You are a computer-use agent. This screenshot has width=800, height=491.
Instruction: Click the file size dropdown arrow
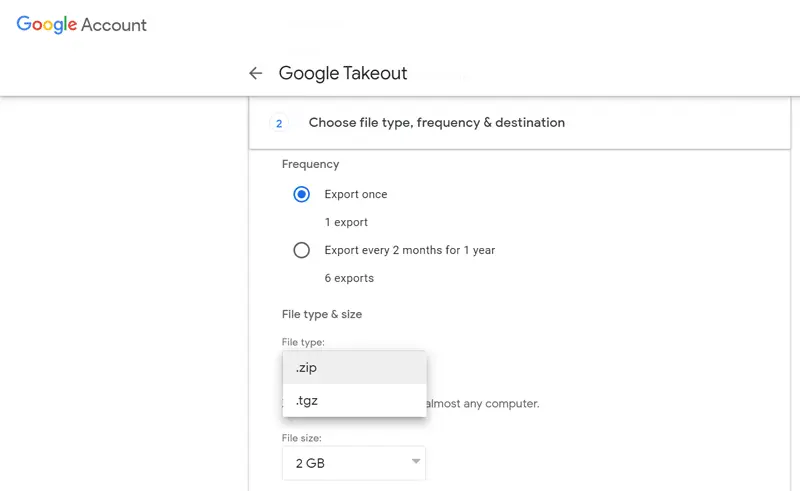(415, 462)
